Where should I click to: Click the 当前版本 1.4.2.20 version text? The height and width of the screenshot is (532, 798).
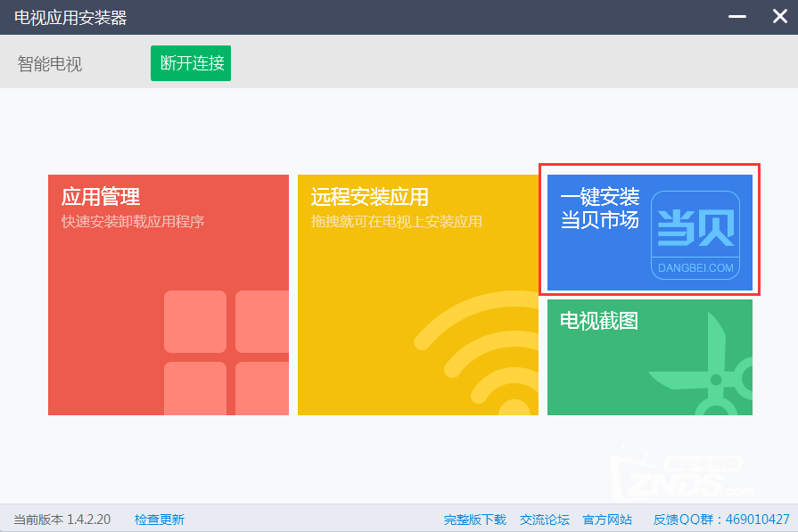coord(62,520)
